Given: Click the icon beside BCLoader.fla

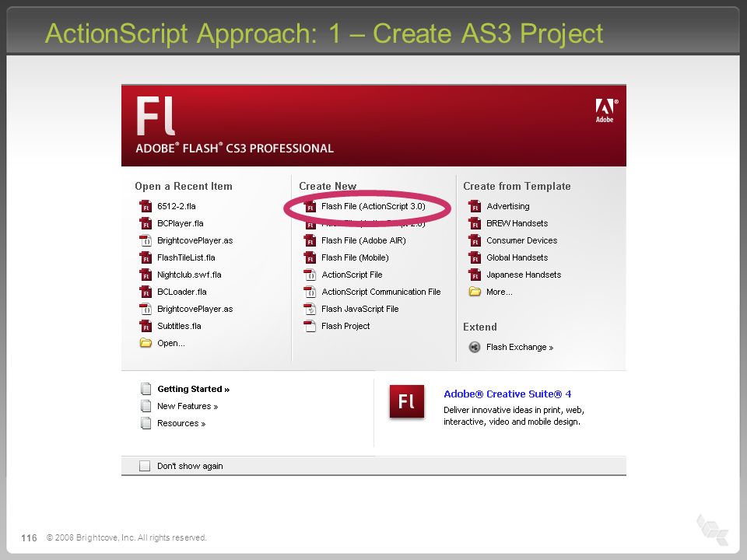Looking at the screenshot, I should (x=146, y=292).
